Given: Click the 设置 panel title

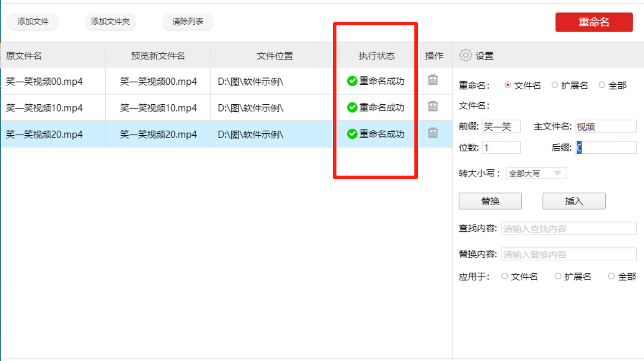Looking at the screenshot, I should 485,56.
